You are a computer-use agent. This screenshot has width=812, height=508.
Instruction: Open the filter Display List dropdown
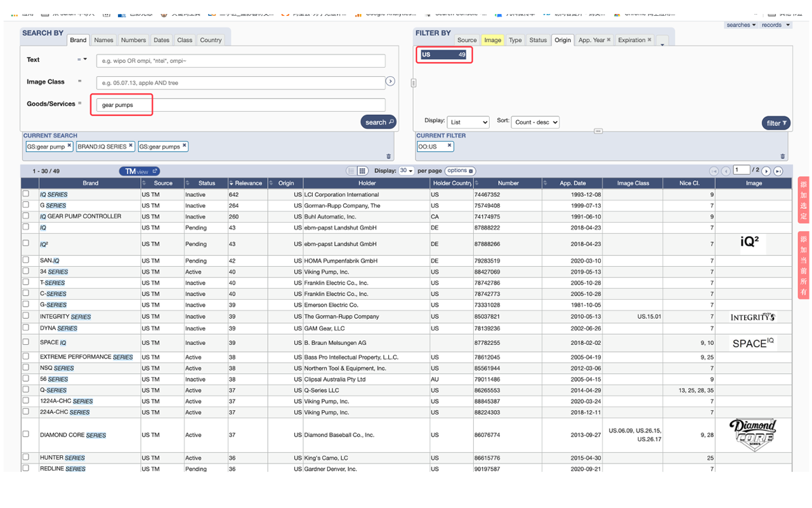pyautogui.click(x=468, y=122)
